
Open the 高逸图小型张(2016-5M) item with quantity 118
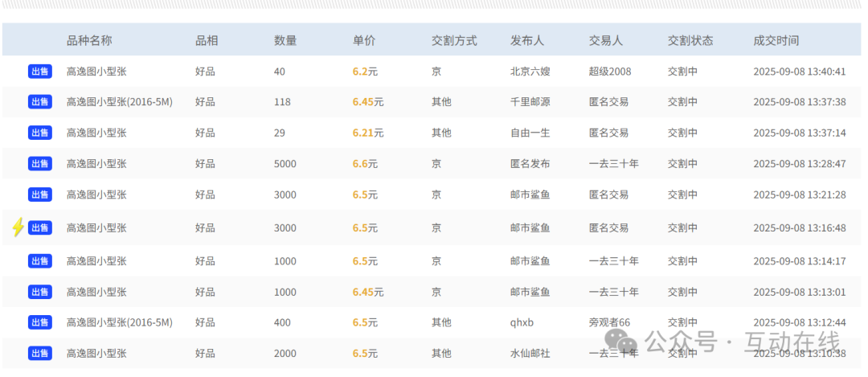[119, 102]
